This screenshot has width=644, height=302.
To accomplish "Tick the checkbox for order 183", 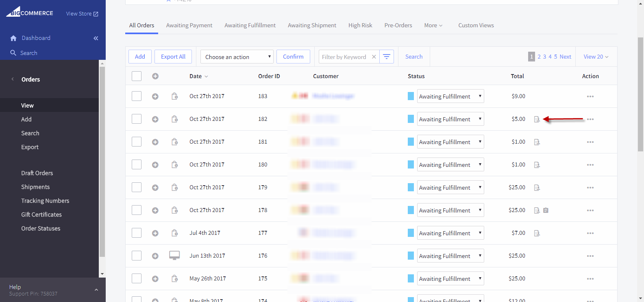I will pyautogui.click(x=137, y=96).
